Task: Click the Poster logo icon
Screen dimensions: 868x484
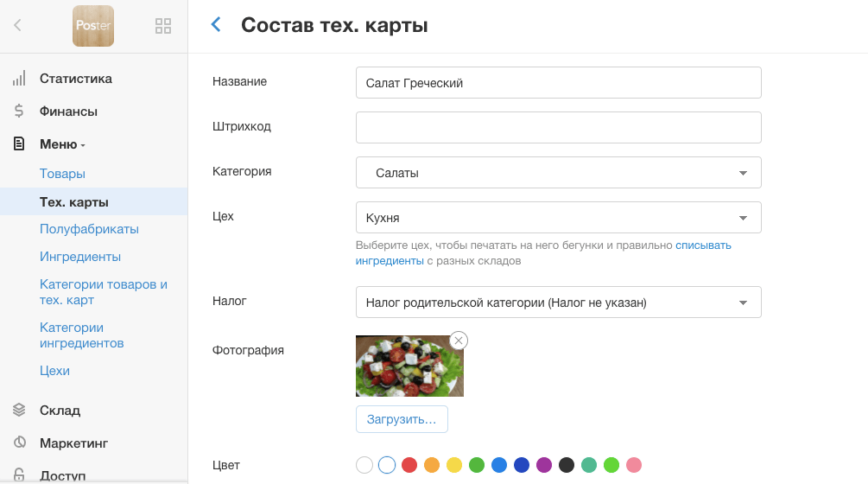Action: (93, 26)
